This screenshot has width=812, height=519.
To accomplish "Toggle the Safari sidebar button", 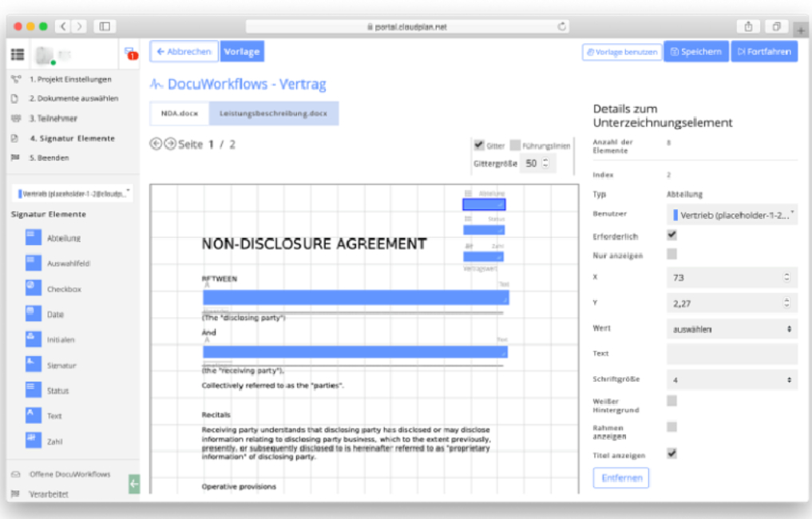I will [x=105, y=26].
